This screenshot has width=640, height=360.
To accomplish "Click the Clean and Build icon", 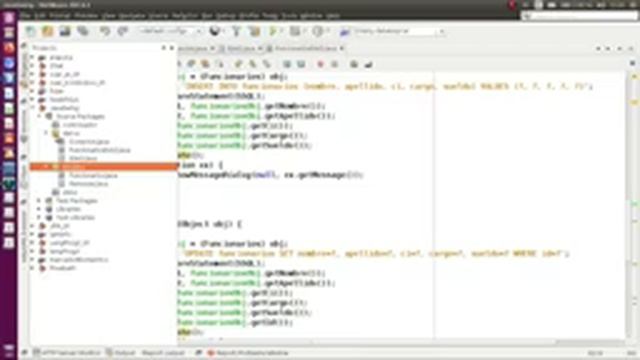I will click(x=255, y=31).
